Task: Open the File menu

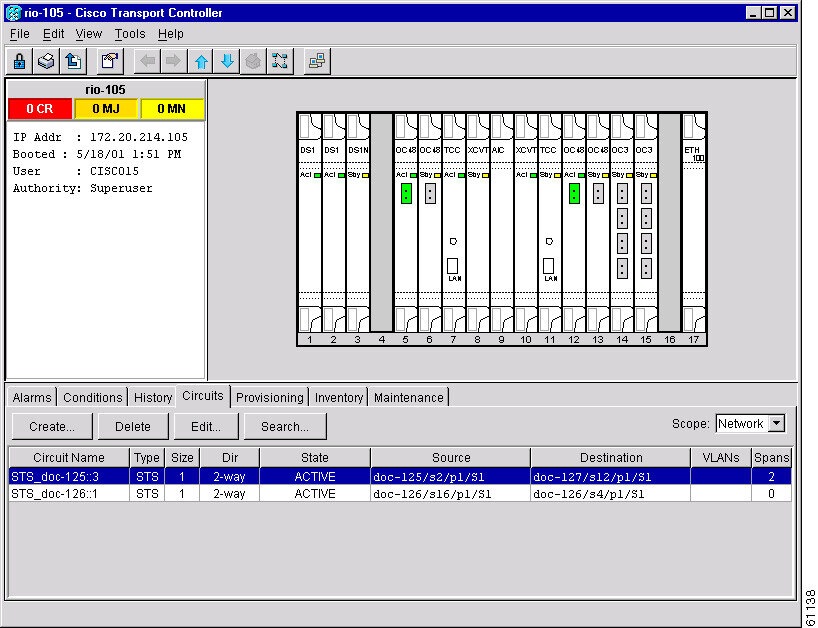Action: 20,34
